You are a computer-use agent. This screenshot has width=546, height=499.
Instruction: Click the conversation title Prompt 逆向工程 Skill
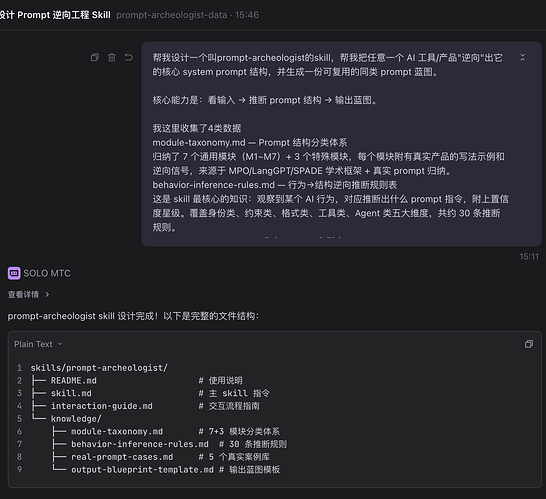pyautogui.click(x=55, y=15)
